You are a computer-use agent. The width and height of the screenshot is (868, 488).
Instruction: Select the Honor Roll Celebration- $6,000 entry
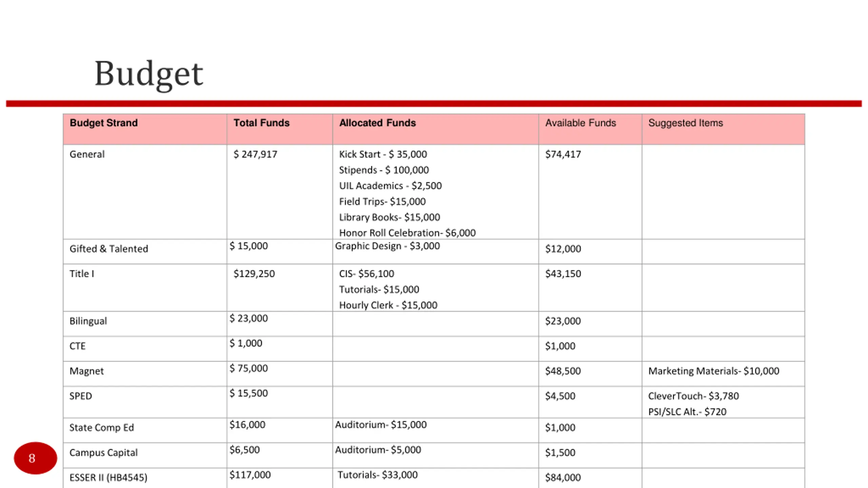coord(407,233)
